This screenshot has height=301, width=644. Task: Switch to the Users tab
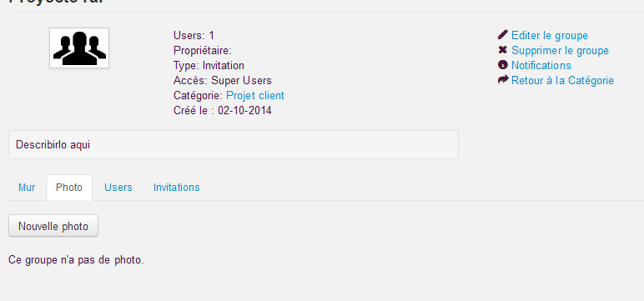118,188
